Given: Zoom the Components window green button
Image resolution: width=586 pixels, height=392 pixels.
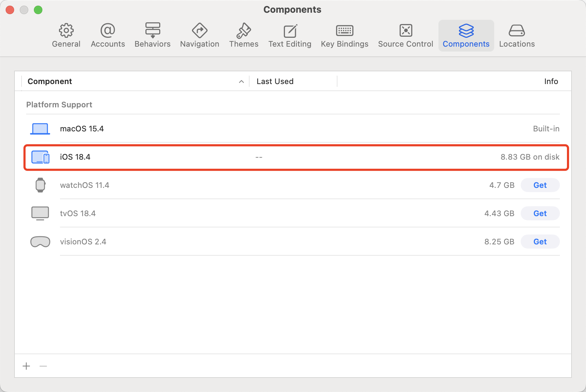Looking at the screenshot, I should point(38,10).
